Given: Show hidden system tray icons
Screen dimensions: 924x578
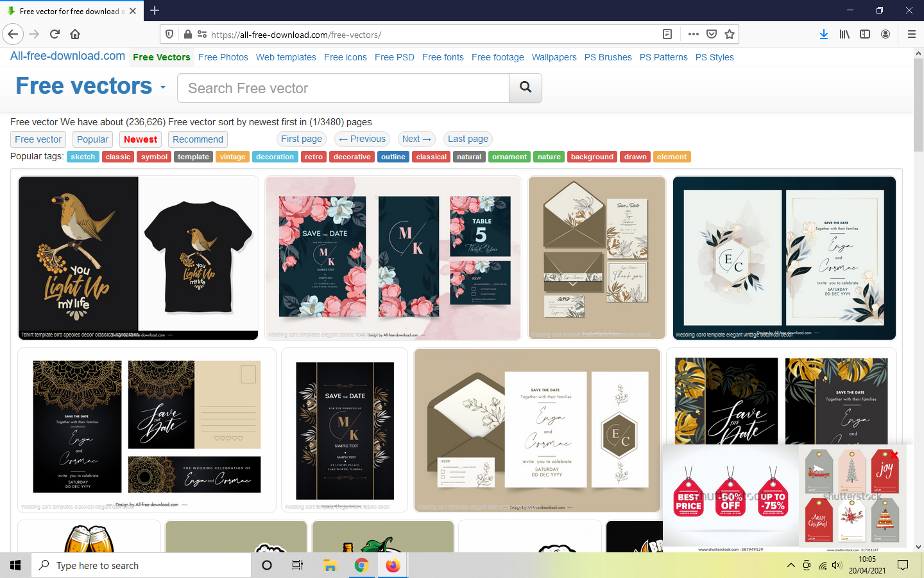Looking at the screenshot, I should [x=791, y=565].
